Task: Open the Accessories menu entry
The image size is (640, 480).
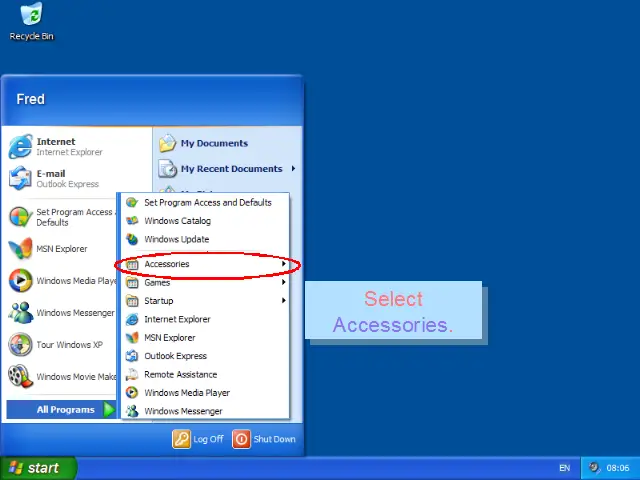Action: (205, 264)
